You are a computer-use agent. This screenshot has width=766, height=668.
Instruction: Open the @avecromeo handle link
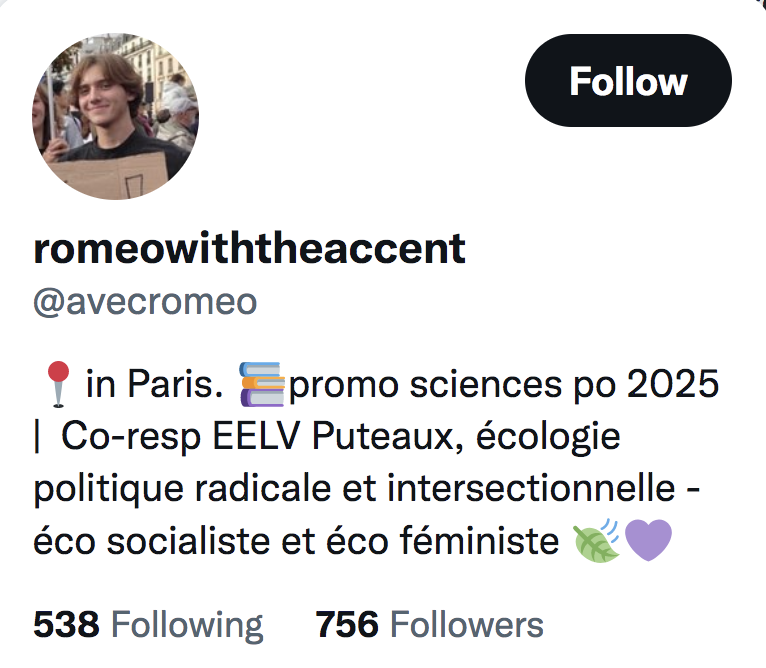145,302
